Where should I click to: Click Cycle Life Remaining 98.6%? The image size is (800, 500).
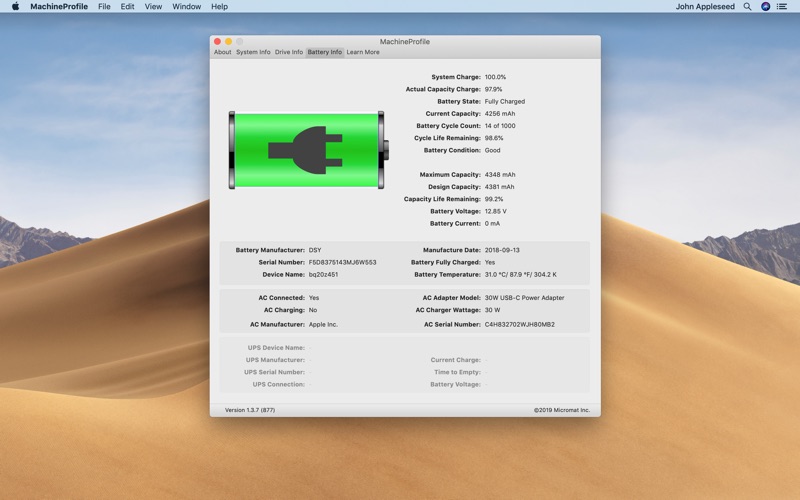(493, 138)
